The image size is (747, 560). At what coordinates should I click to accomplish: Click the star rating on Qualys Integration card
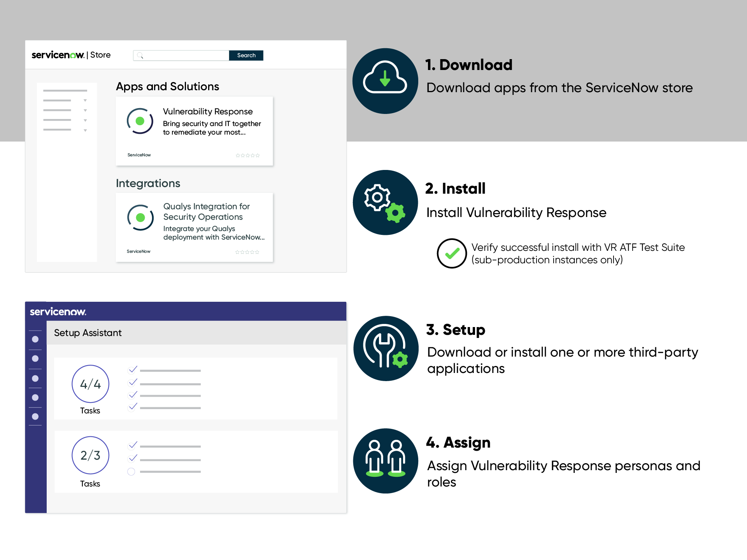tap(247, 252)
